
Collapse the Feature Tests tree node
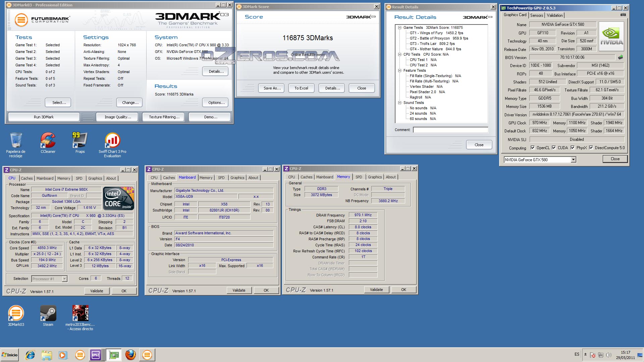pos(399,70)
